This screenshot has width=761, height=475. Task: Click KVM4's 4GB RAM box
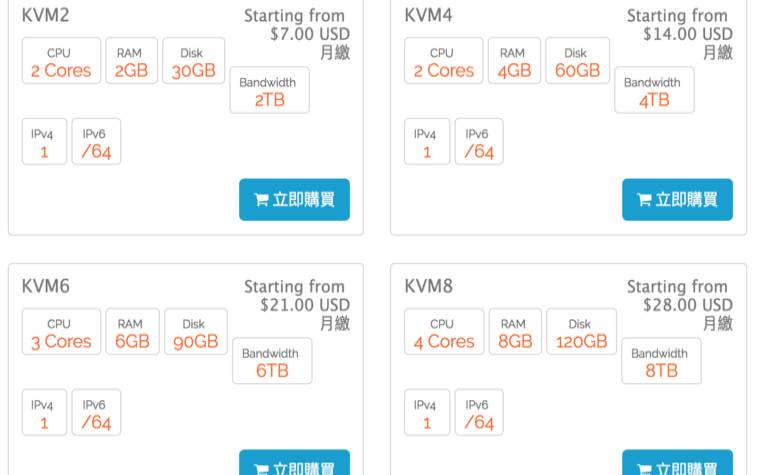[514, 61]
